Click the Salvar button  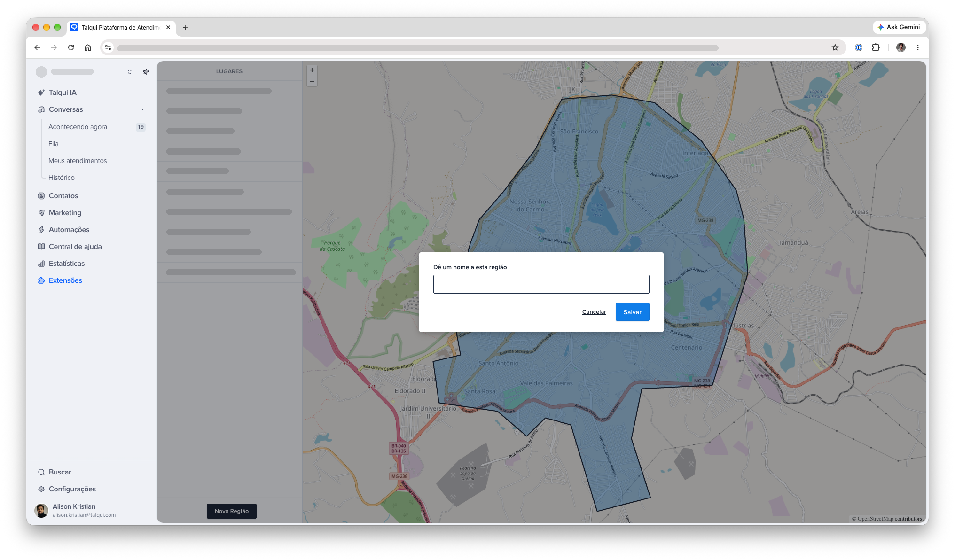tap(633, 312)
